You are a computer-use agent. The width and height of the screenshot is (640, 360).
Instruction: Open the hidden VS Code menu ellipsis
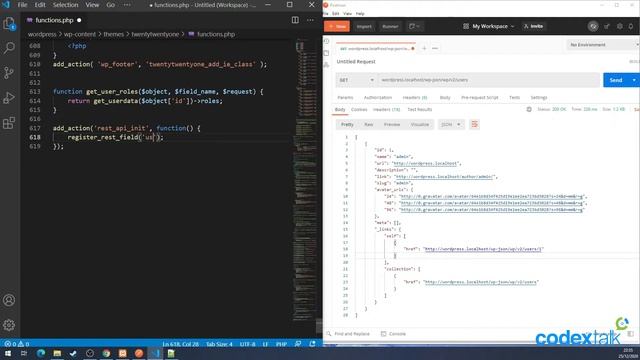pyautogui.click(x=127, y=5)
